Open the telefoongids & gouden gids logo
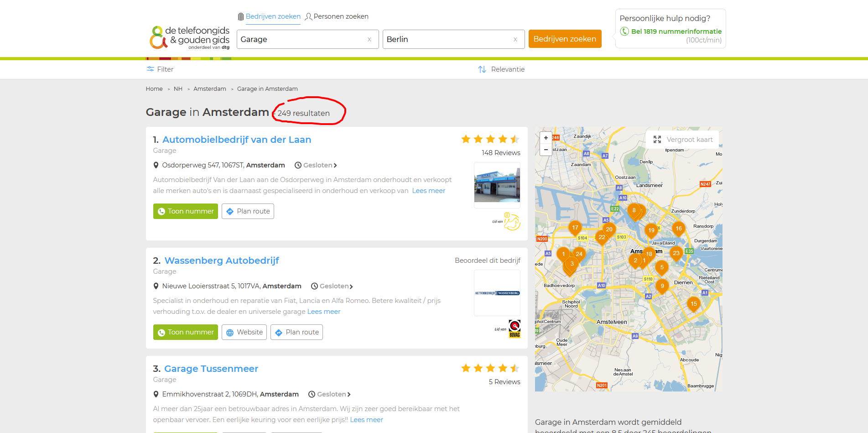868x433 pixels. [190, 37]
